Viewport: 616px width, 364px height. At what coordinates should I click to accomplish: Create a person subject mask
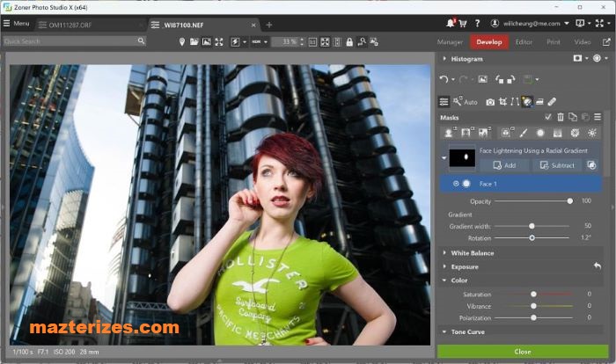coord(449,133)
